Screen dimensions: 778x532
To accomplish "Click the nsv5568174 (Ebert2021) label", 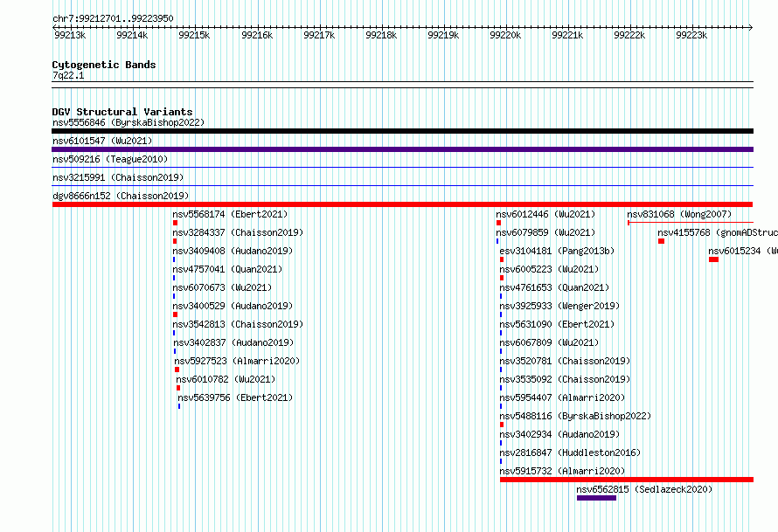I will (230, 214).
